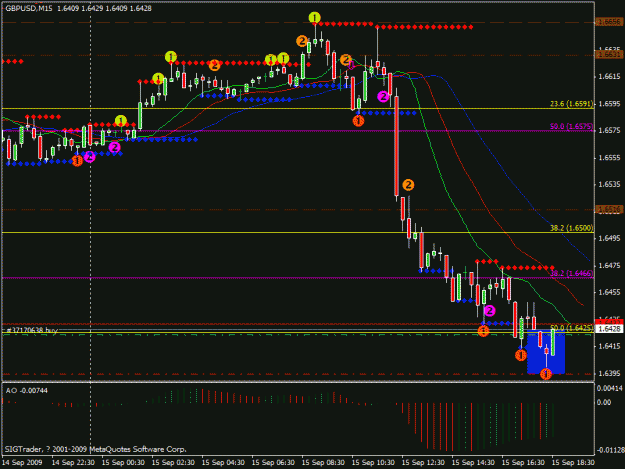This screenshot has height=469, width=625.
Task: Click the 1.6495 price axis label
Action: (x=609, y=238)
